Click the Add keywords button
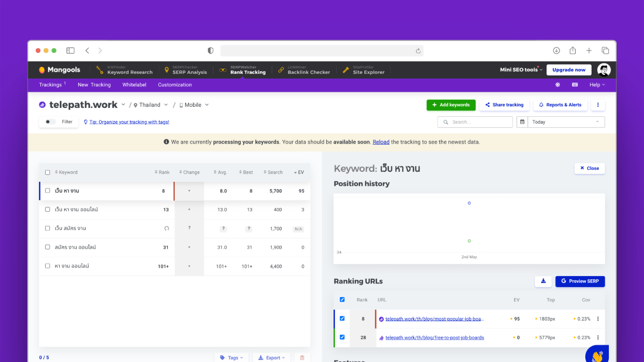The image size is (644, 362). click(x=450, y=105)
